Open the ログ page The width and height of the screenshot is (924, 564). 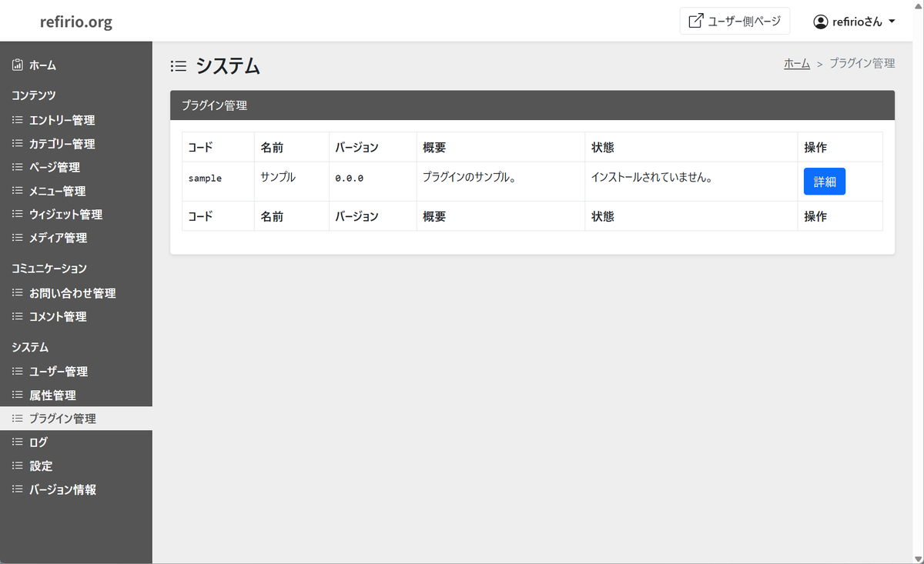click(76, 442)
